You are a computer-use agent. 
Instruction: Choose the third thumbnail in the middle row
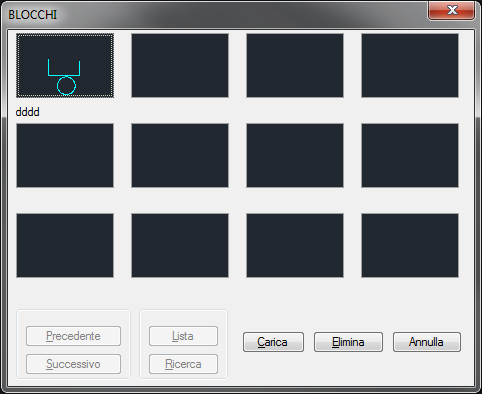pyautogui.click(x=295, y=155)
